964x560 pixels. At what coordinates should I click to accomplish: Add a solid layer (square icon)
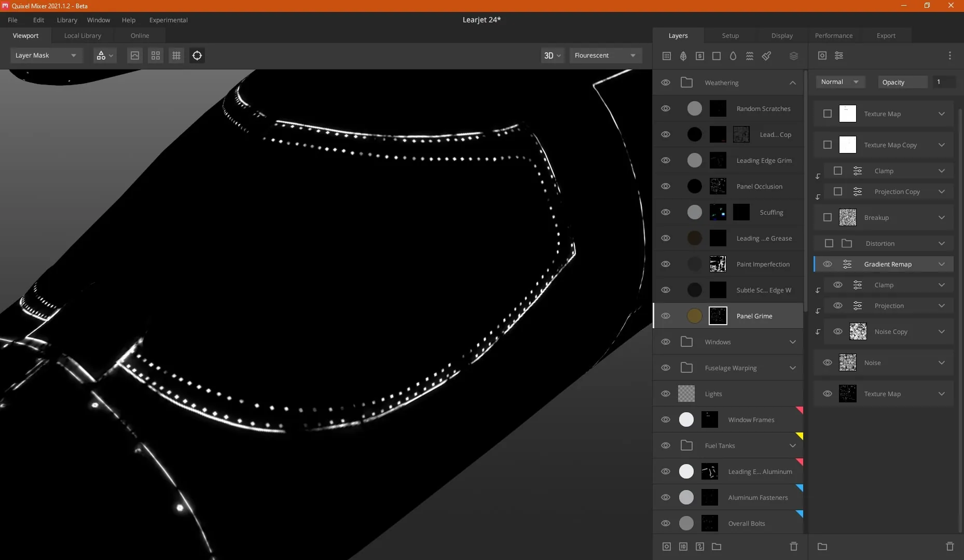[x=717, y=56]
